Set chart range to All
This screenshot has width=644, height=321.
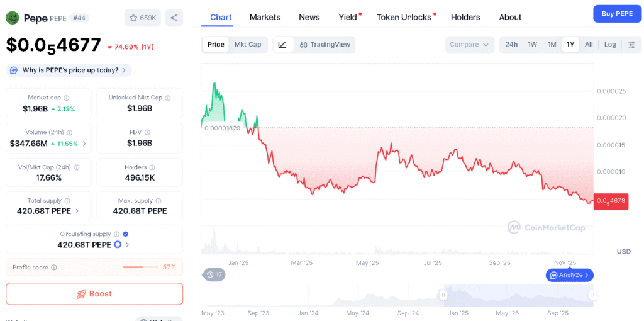click(x=589, y=45)
